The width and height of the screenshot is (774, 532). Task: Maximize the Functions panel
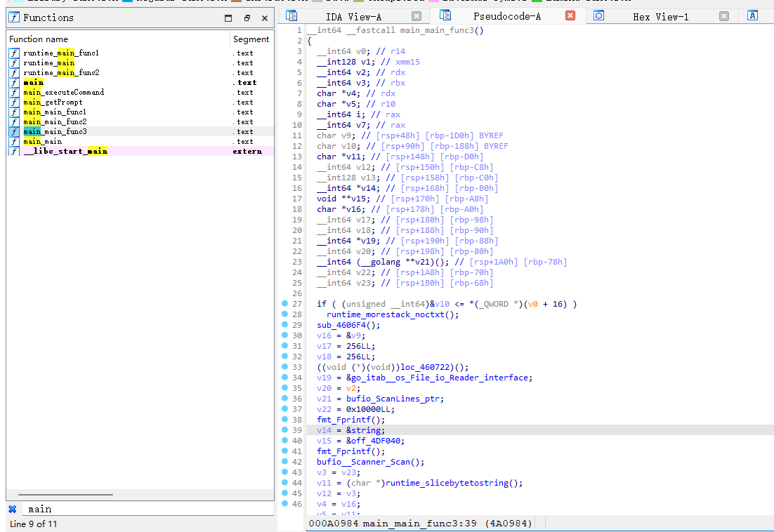point(228,18)
